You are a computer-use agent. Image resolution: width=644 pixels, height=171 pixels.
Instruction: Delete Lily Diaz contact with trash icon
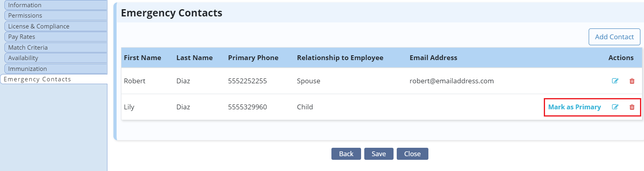632,107
